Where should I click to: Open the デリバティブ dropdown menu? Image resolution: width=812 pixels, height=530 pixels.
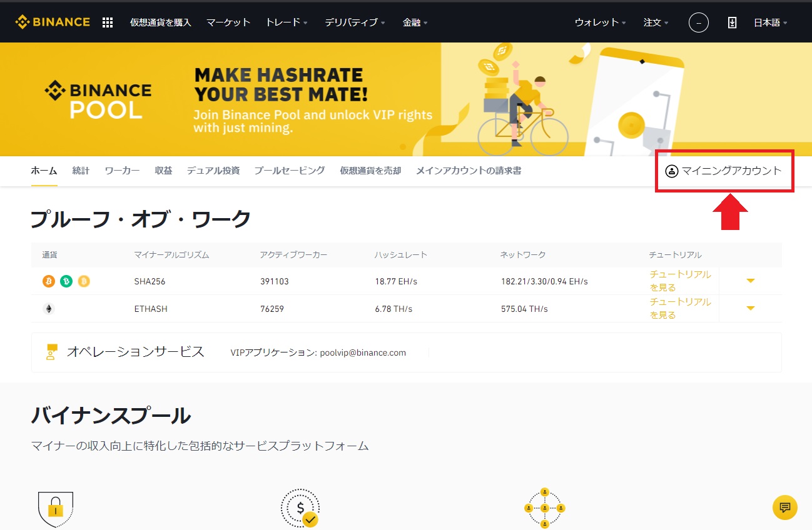click(x=355, y=22)
